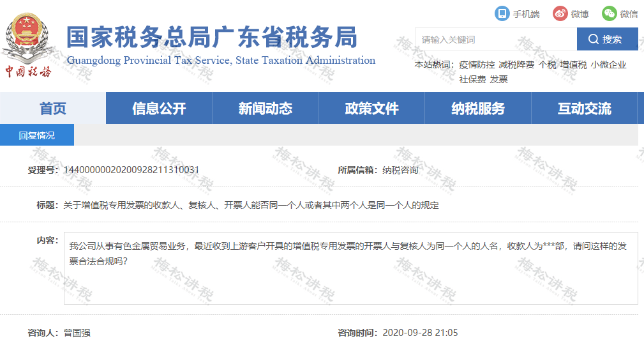
Task: Click the 搜索 search button
Action: 607,40
